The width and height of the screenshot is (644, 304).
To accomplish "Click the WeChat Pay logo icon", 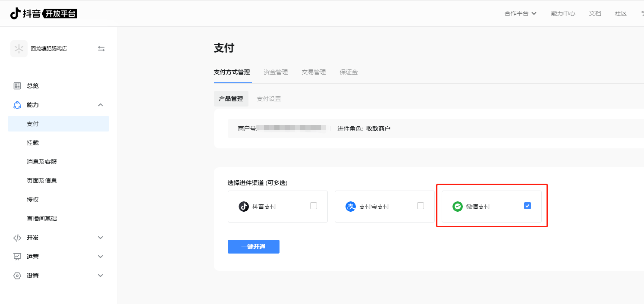I will 457,207.
